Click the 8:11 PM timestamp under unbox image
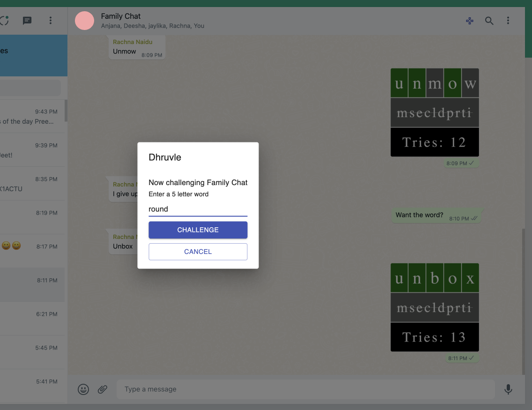This screenshot has height=410, width=532. [458, 358]
